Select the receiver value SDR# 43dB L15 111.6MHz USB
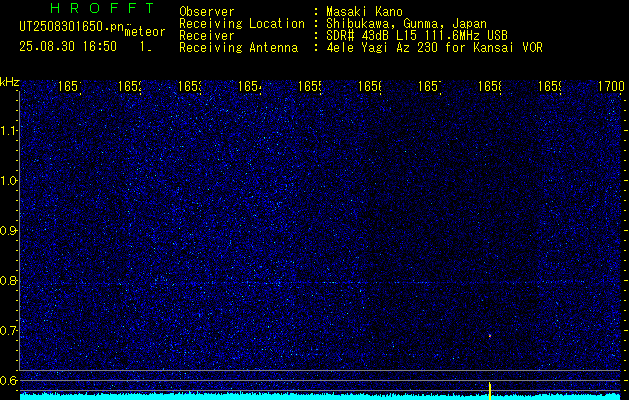 coord(417,36)
